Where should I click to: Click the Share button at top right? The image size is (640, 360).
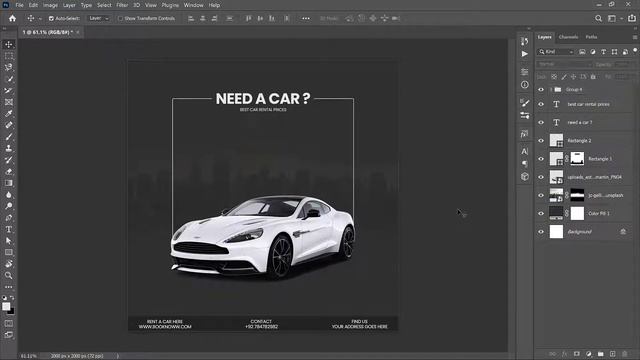(632, 18)
